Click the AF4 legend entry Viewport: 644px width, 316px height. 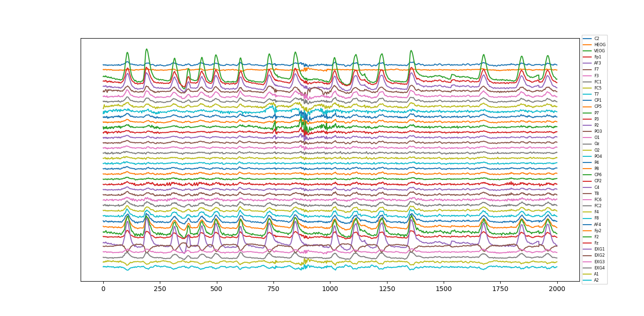tap(597, 225)
